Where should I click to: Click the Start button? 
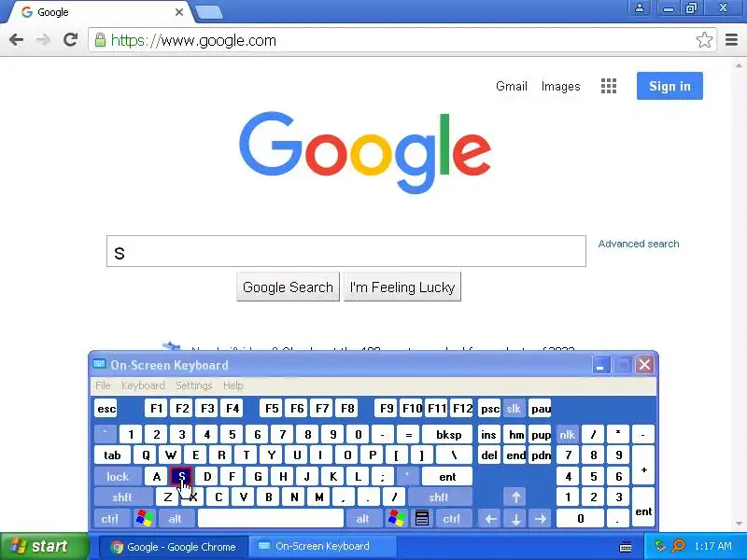coord(44,546)
